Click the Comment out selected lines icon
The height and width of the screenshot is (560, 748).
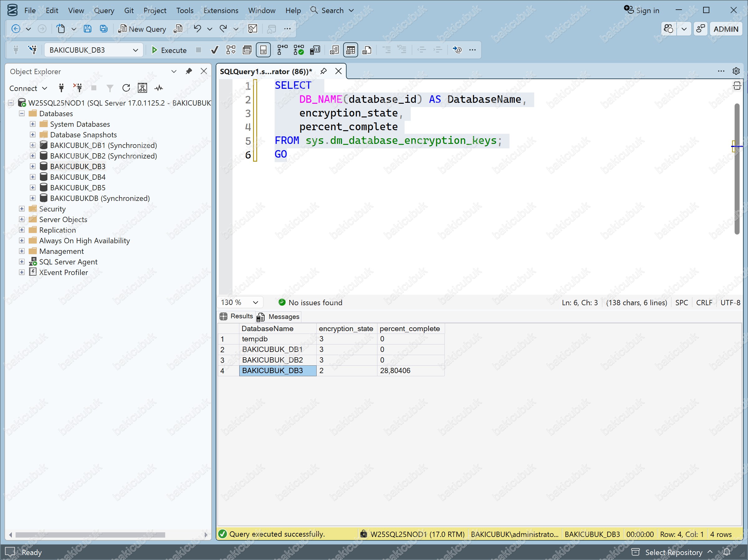click(387, 50)
